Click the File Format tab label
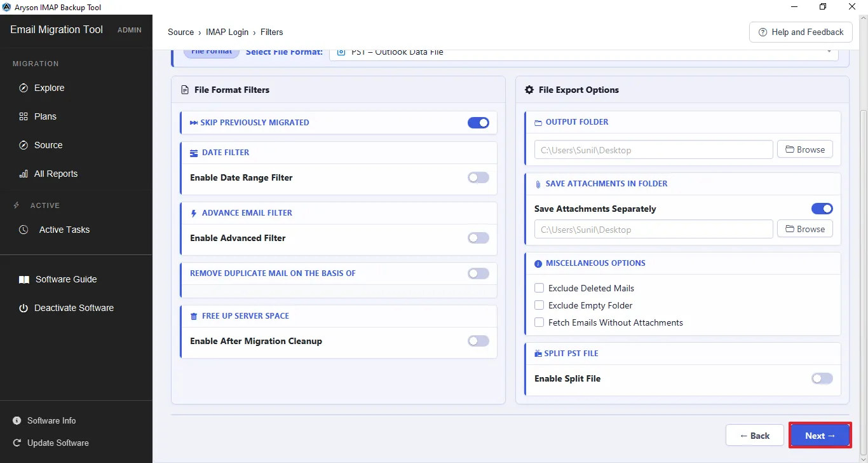The image size is (868, 463). (x=212, y=52)
